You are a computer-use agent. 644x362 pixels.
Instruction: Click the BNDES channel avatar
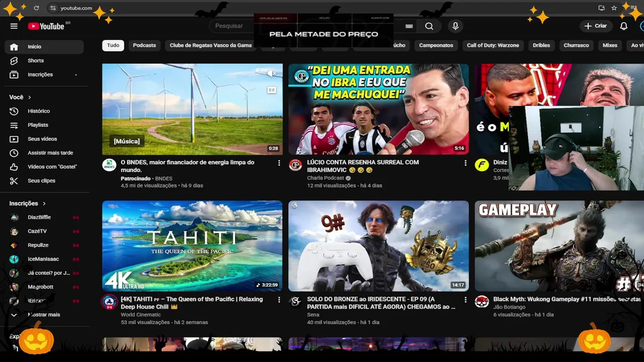click(x=110, y=165)
